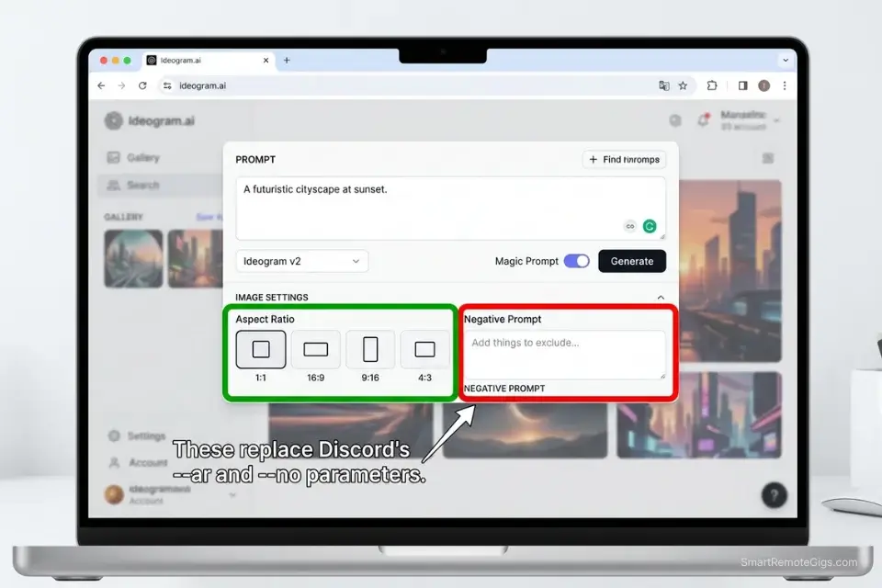Viewport: 882px width, 588px height.
Task: Open notifications bell icon
Action: [703, 119]
